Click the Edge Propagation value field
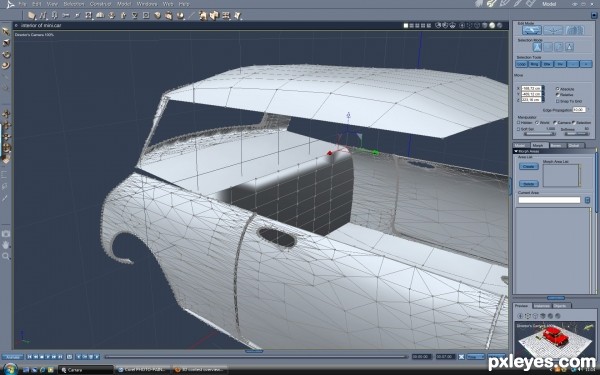Image resolution: width=600 pixels, height=375 pixels. (x=579, y=110)
